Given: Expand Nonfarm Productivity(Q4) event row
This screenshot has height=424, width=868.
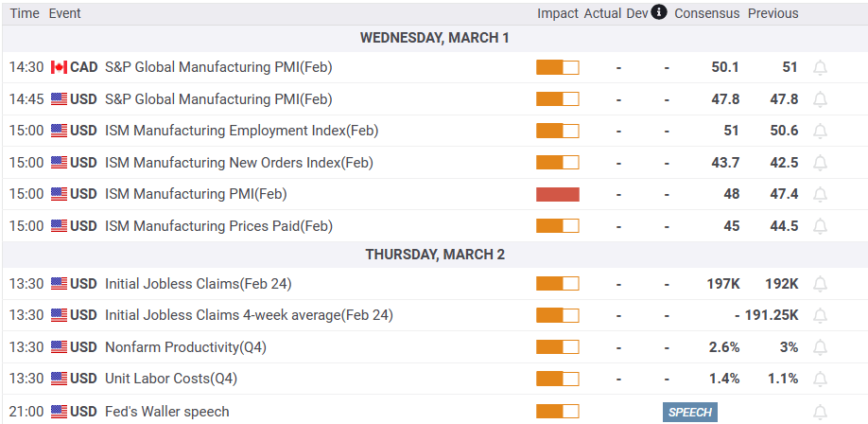Looking at the screenshot, I should tap(185, 347).
